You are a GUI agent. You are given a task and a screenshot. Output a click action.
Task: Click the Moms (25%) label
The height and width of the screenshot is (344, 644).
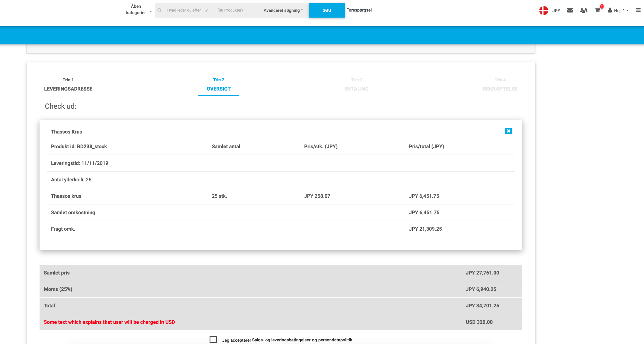tap(58, 289)
